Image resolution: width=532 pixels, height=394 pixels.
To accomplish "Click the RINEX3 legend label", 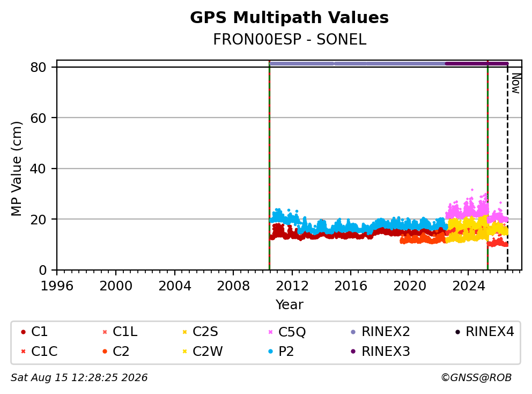I will (386, 351).
